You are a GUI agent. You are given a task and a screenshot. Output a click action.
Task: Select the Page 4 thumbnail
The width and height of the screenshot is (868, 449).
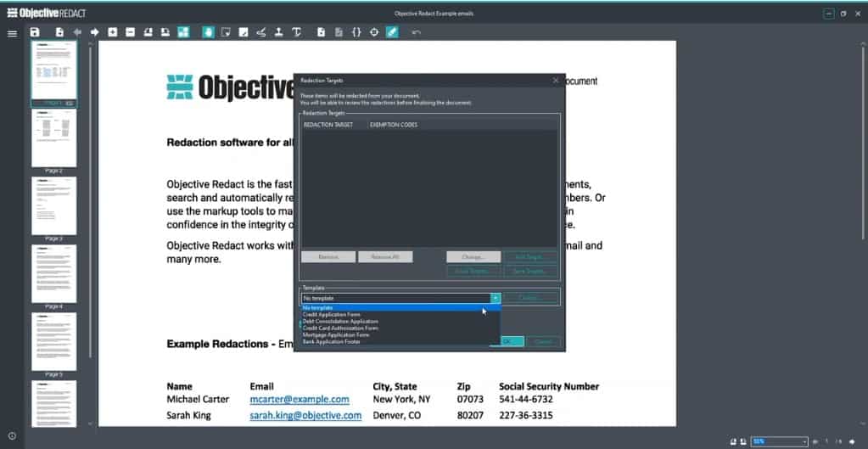pyautogui.click(x=54, y=274)
